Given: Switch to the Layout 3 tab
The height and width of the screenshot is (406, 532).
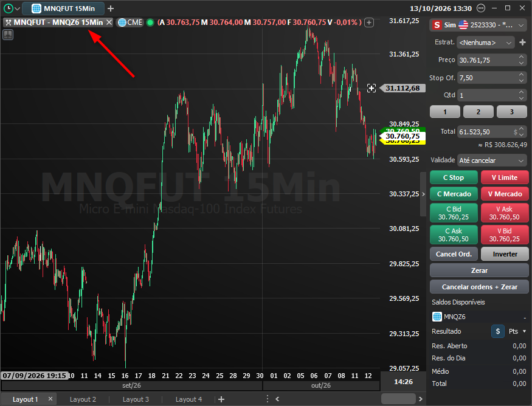Looking at the screenshot, I should (136, 399).
